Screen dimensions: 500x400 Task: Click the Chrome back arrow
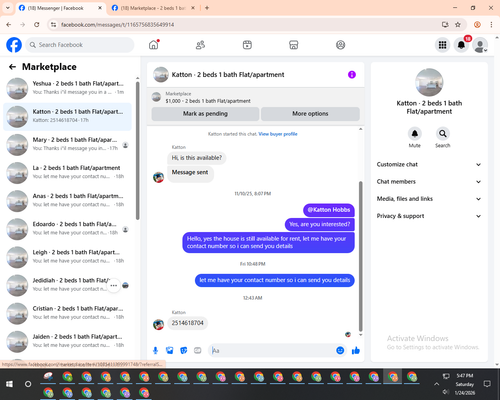click(x=9, y=24)
